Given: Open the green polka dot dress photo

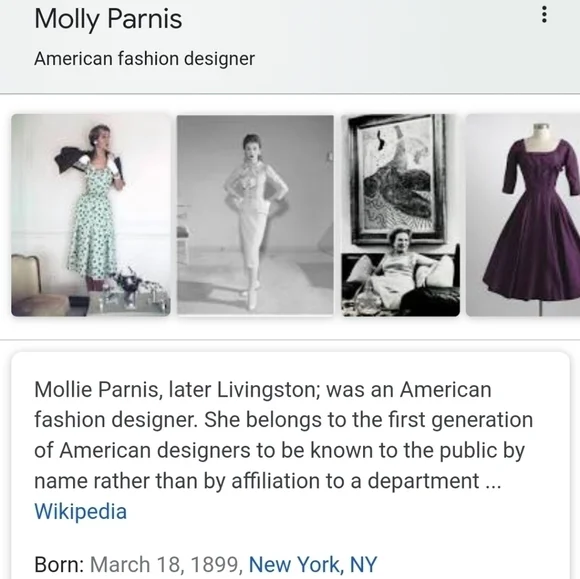Looking at the screenshot, I should coord(91,215).
